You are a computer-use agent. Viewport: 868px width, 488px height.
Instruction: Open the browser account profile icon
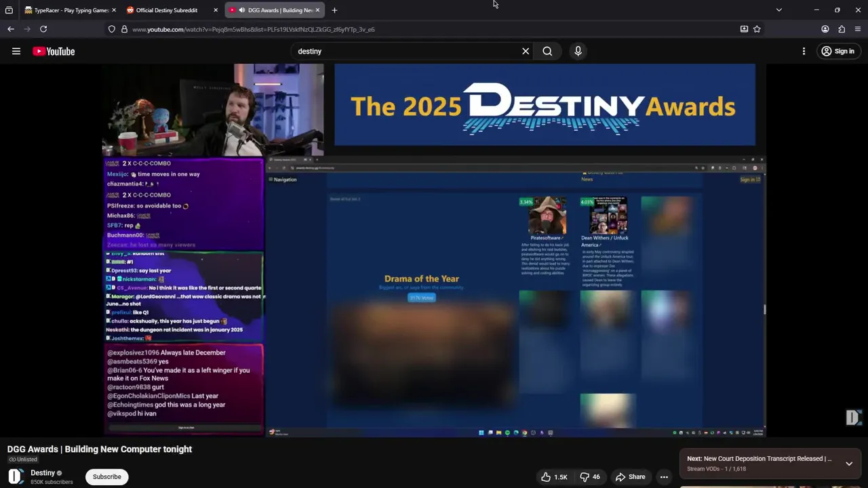[x=825, y=29]
